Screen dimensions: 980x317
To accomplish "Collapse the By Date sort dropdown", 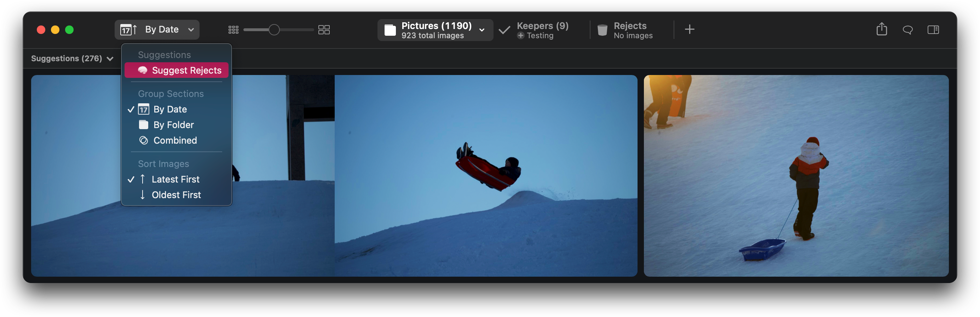I will coord(157,30).
